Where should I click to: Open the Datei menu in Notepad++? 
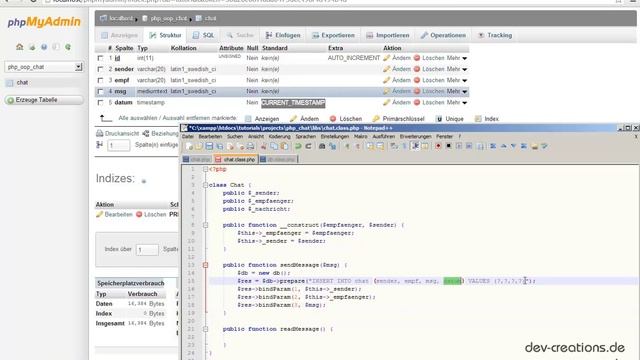tap(188, 136)
